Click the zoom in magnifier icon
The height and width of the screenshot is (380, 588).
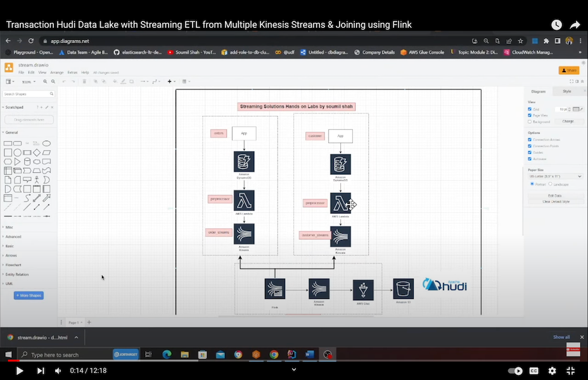[x=46, y=82]
